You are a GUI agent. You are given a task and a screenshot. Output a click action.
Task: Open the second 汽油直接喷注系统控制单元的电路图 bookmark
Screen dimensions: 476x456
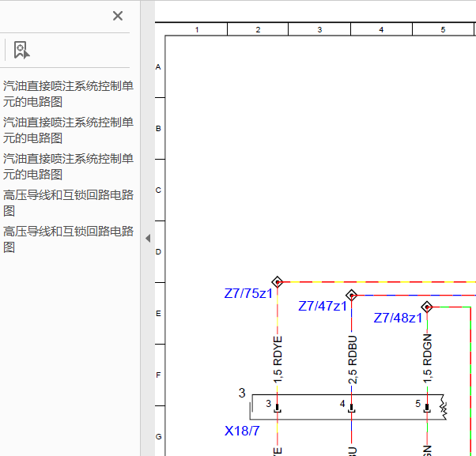tap(68, 130)
